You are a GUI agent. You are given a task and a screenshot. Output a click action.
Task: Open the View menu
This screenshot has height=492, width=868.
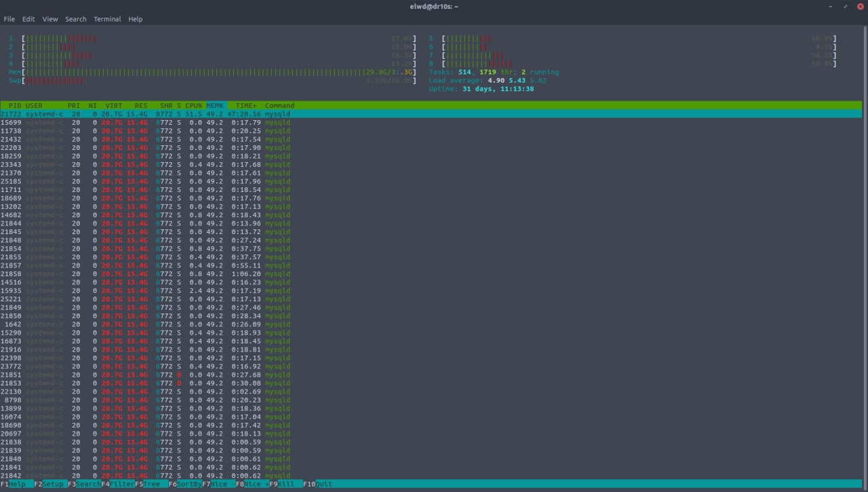point(50,19)
